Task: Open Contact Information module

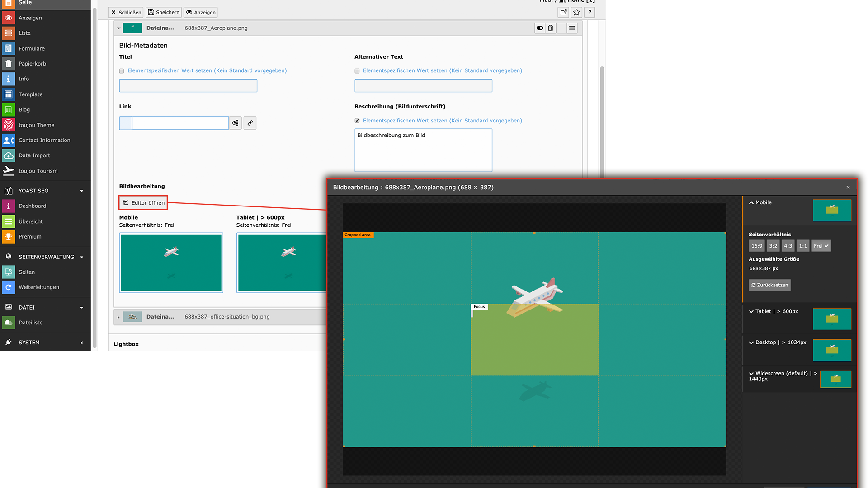Action: pos(44,141)
